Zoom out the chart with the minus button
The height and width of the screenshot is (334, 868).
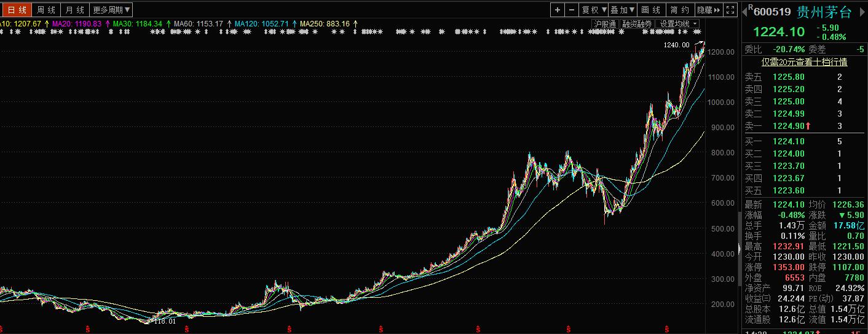[x=572, y=10]
